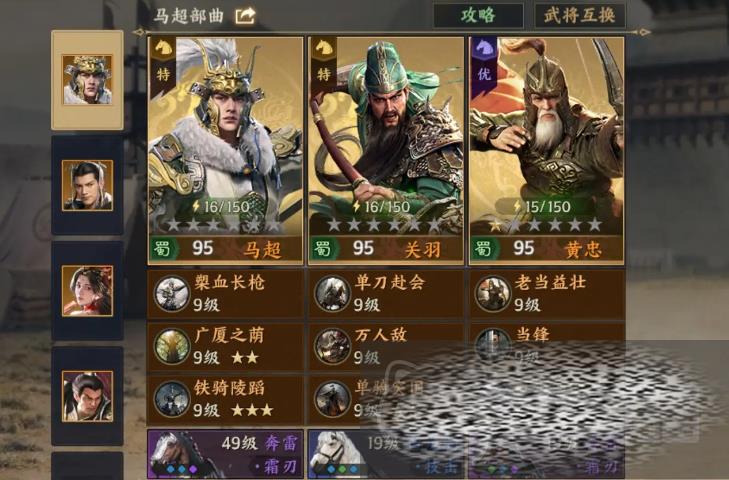Tap the 当锋 skill icon
Image resolution: width=729 pixels, height=480 pixels.
[492, 346]
